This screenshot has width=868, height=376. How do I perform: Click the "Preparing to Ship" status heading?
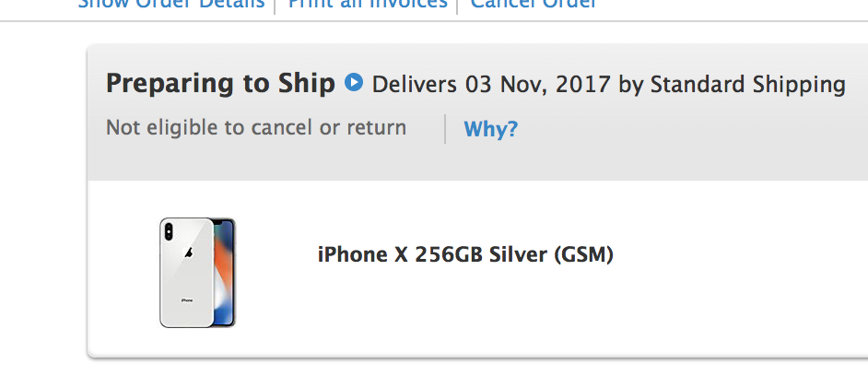[x=220, y=84]
